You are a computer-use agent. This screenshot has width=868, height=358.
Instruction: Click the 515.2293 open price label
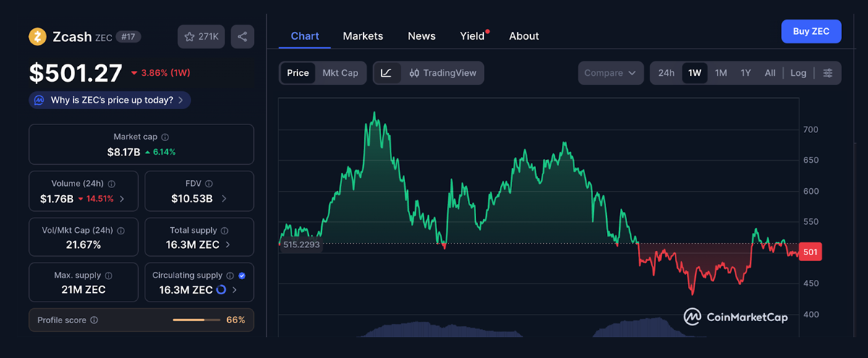point(300,244)
